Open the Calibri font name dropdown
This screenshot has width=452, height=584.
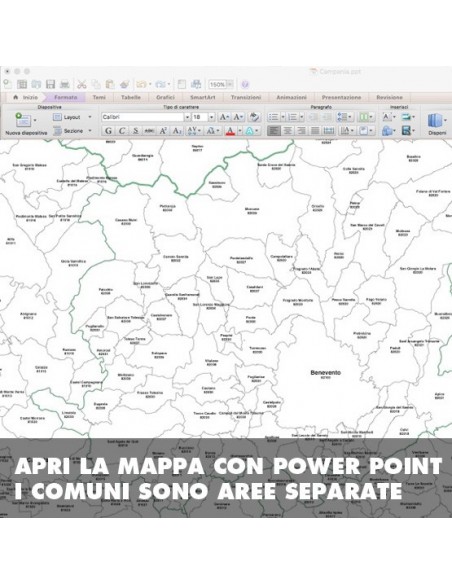[187, 117]
